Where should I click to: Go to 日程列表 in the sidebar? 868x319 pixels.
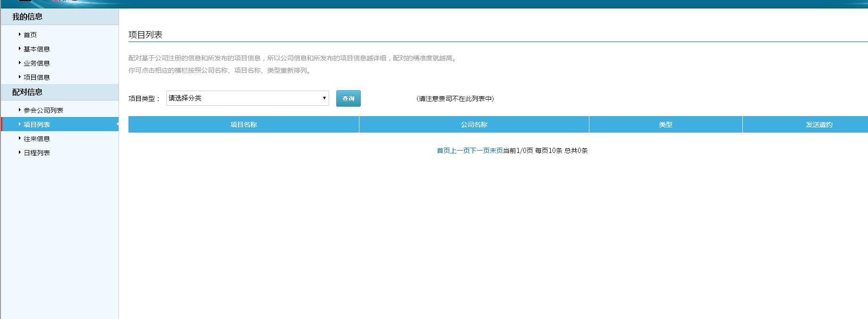point(36,153)
